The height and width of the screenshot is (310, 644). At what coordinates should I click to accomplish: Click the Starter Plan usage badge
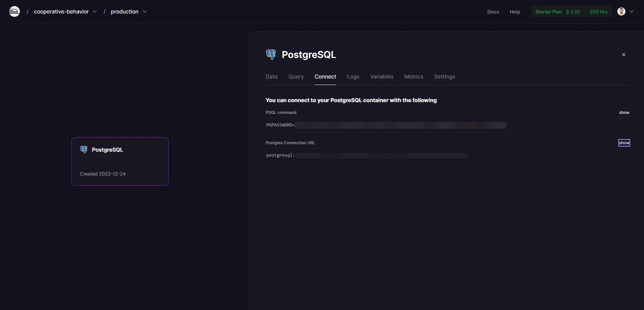[x=571, y=12]
